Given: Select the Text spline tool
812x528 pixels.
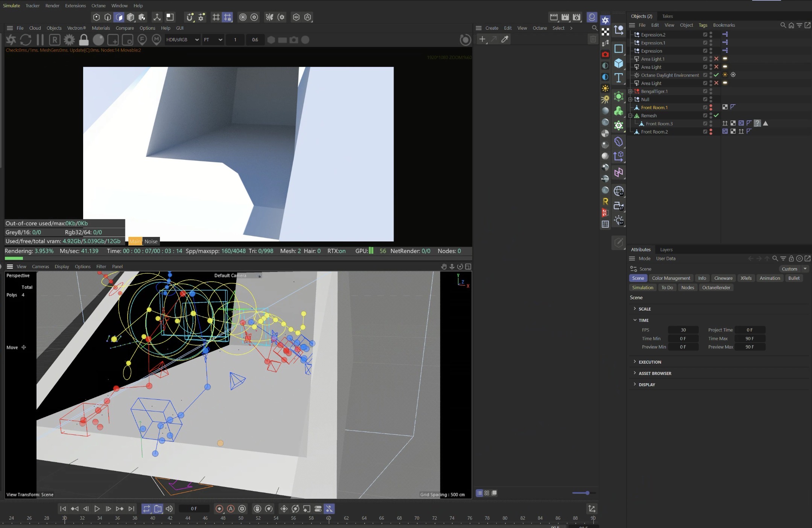Looking at the screenshot, I should point(619,78).
